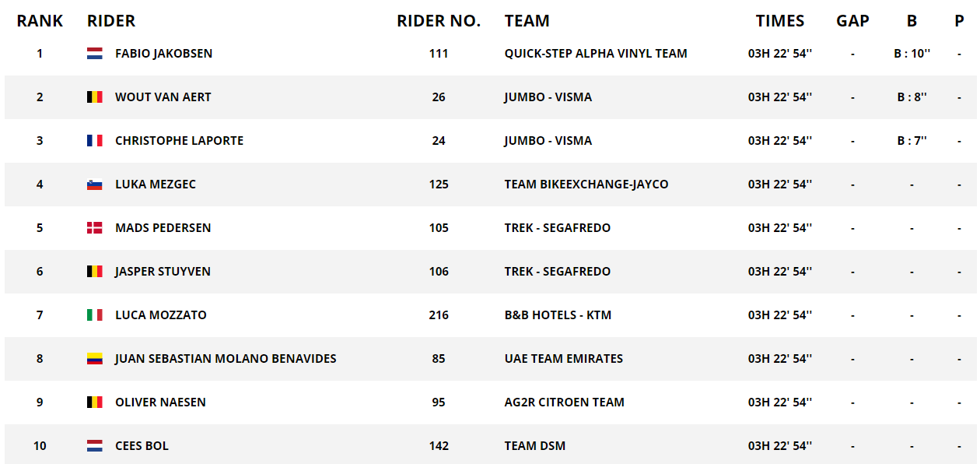Open the Quick-Step Alpha Vinyl Team link
This screenshot has width=980, height=464.
[596, 54]
